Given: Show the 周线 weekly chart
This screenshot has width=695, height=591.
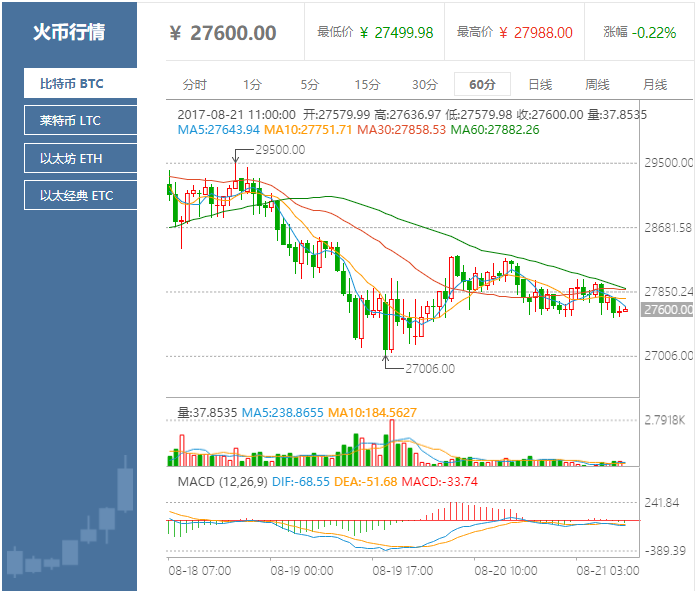Looking at the screenshot, I should (597, 84).
